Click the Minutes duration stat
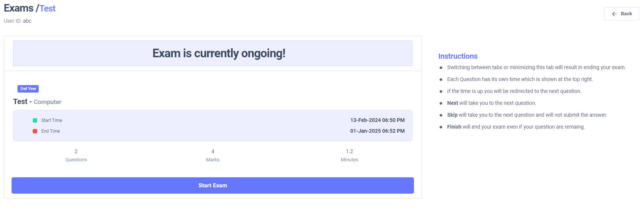 point(349,155)
